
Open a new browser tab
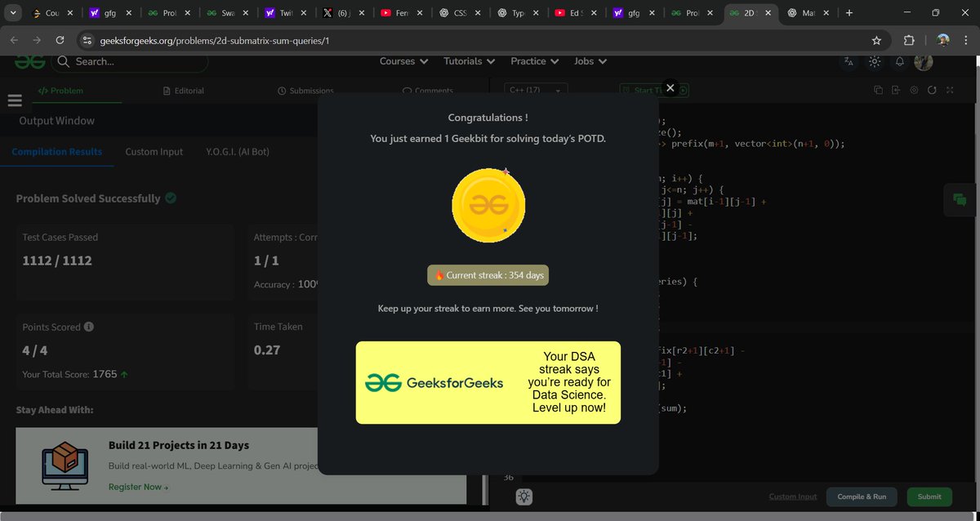(x=849, y=13)
